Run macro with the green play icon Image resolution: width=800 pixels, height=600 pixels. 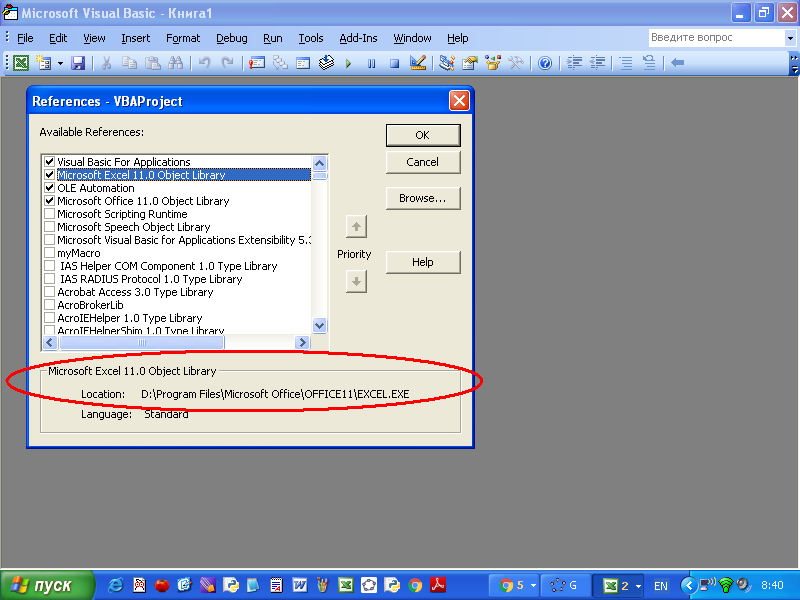pyautogui.click(x=348, y=63)
